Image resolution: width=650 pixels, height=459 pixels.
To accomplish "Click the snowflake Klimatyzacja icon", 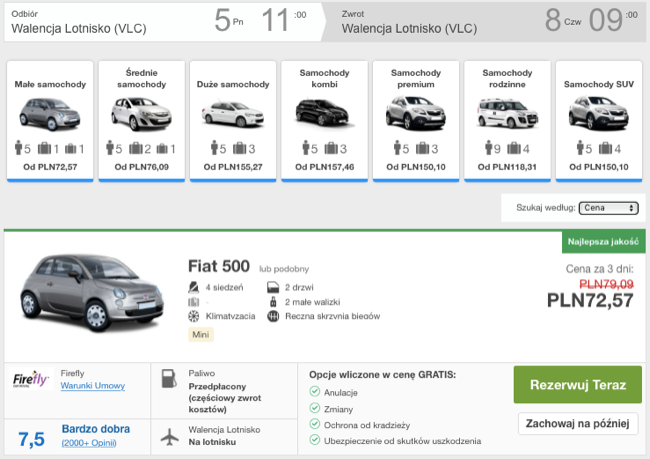I will [x=193, y=316].
